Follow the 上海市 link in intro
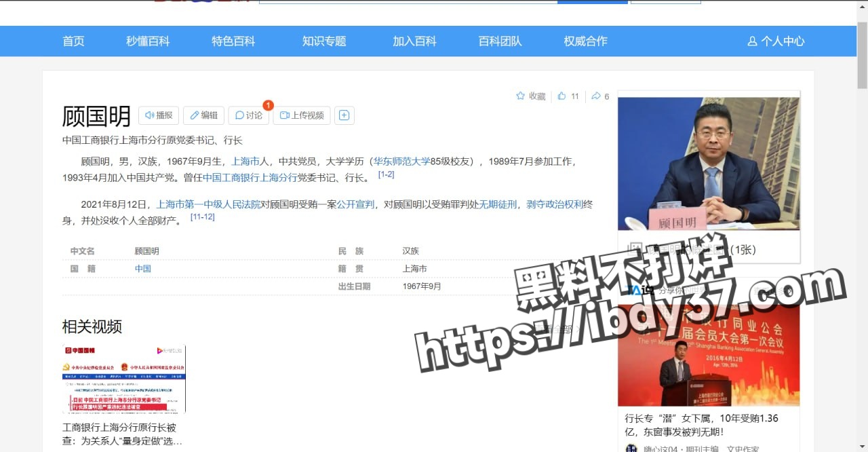This screenshot has width=868, height=452. click(x=245, y=162)
